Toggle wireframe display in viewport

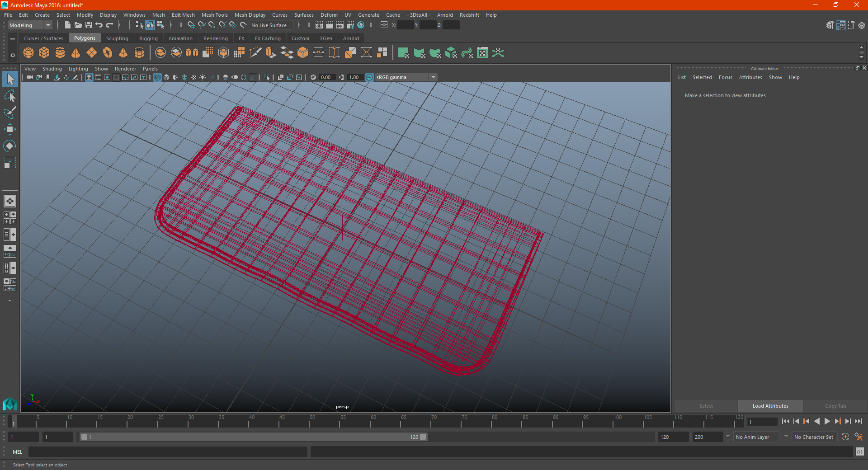tap(157, 77)
